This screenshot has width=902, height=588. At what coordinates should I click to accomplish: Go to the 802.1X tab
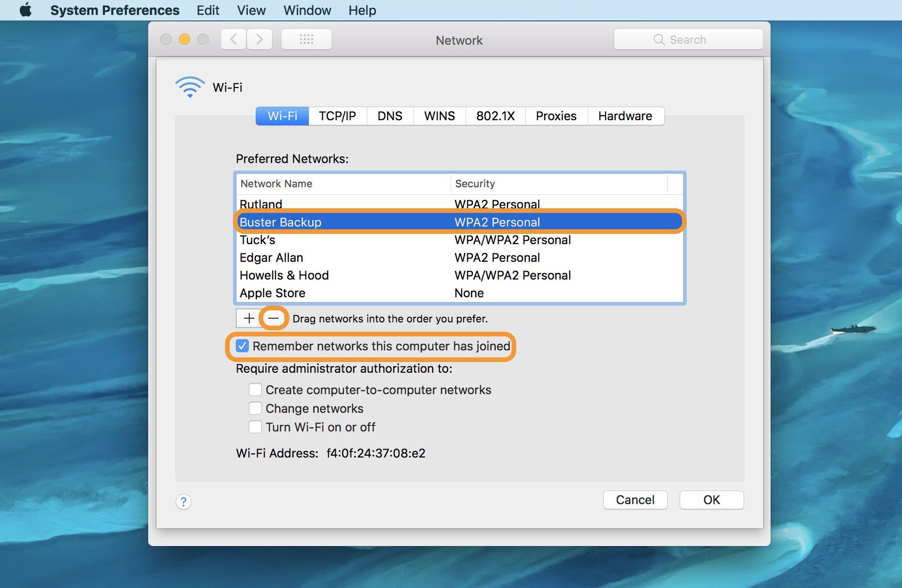[x=495, y=116]
